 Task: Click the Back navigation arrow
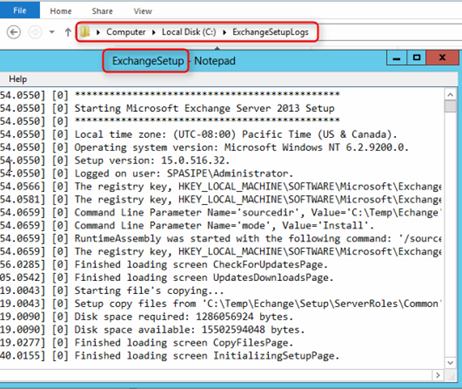(x=14, y=32)
